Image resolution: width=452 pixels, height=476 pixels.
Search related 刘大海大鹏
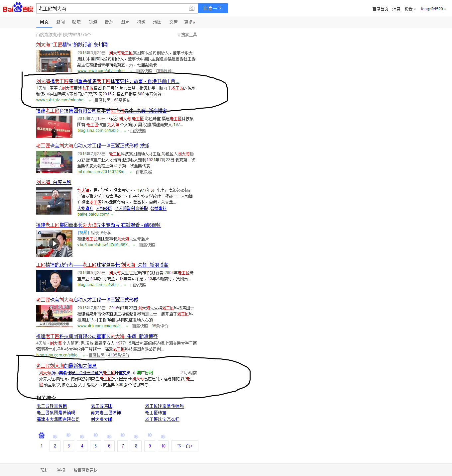click(102, 419)
